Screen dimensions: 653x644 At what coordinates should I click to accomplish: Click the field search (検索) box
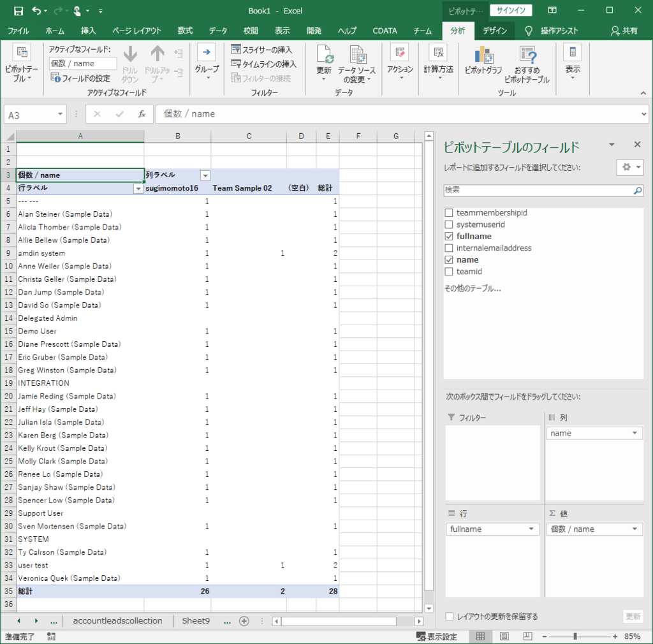(538, 190)
